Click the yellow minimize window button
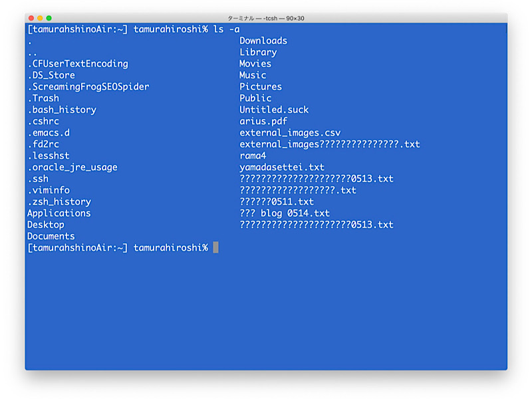This screenshot has width=532, height=399. tap(40, 18)
